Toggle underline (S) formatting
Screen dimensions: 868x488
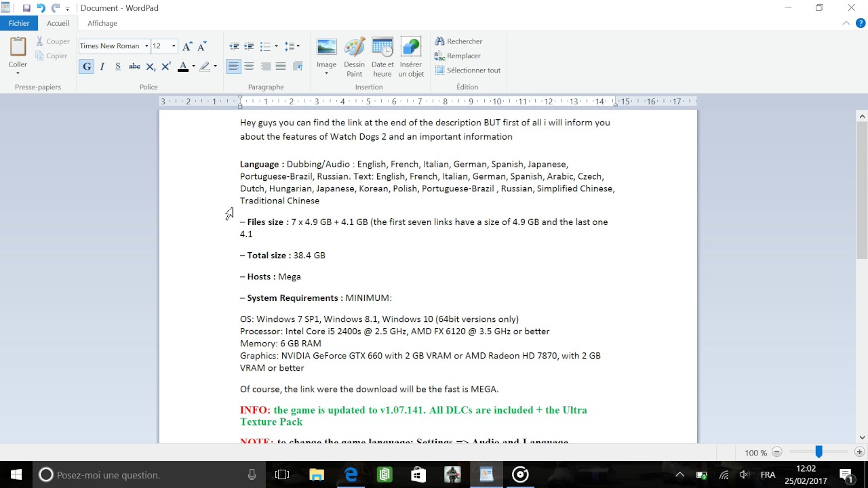pyautogui.click(x=118, y=66)
